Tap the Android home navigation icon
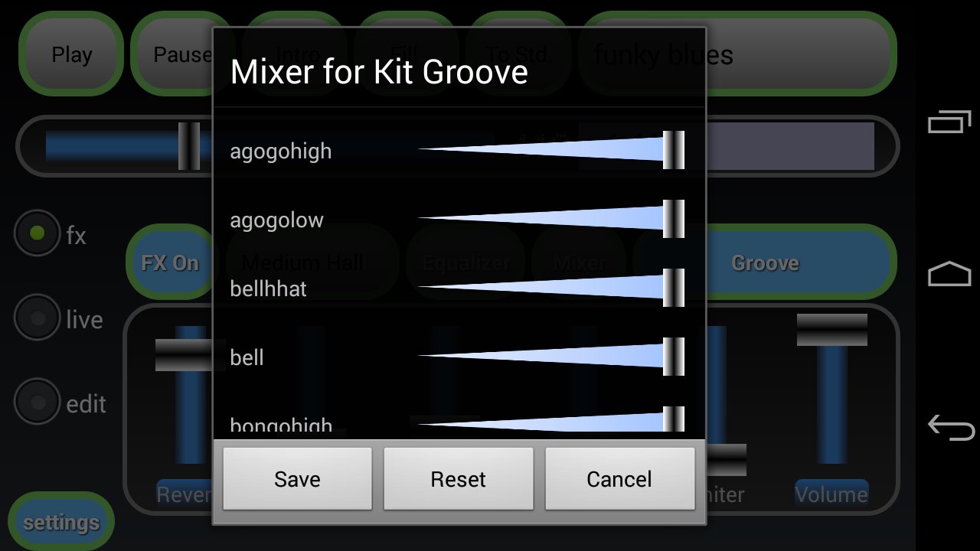980x551 pixels. click(x=949, y=274)
